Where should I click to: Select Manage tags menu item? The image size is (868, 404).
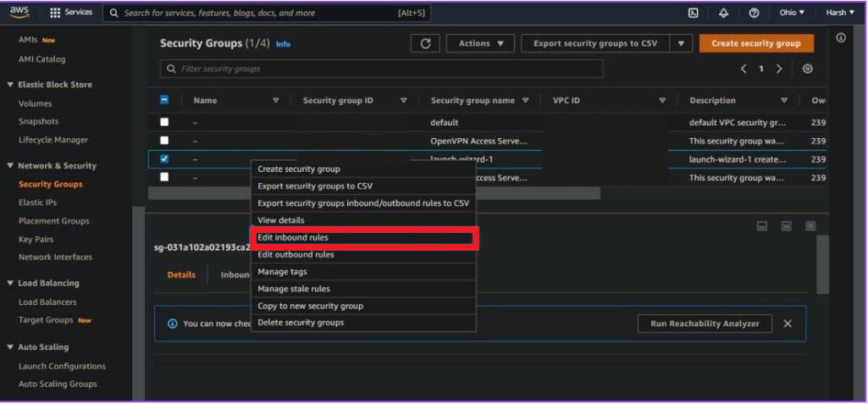(363, 272)
